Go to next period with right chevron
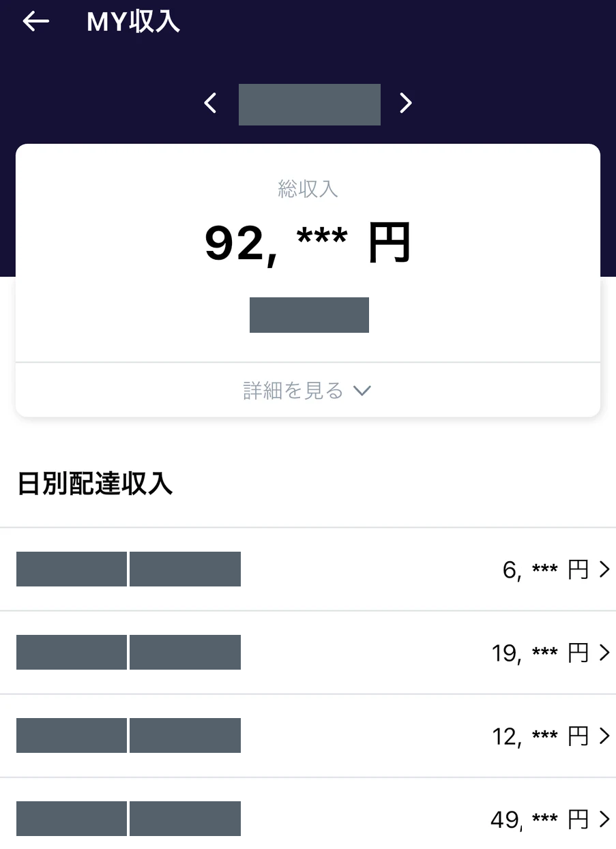This screenshot has height=849, width=616. (x=406, y=103)
